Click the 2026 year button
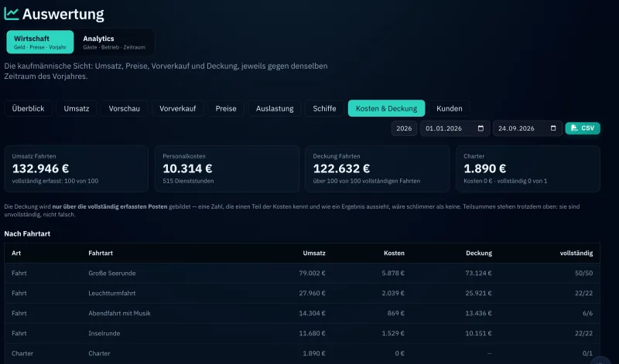Viewport: 619px width, 364px height. (404, 128)
